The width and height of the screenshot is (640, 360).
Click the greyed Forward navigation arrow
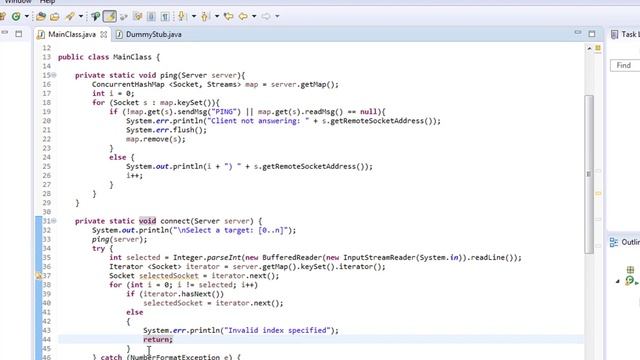[x=266, y=16]
